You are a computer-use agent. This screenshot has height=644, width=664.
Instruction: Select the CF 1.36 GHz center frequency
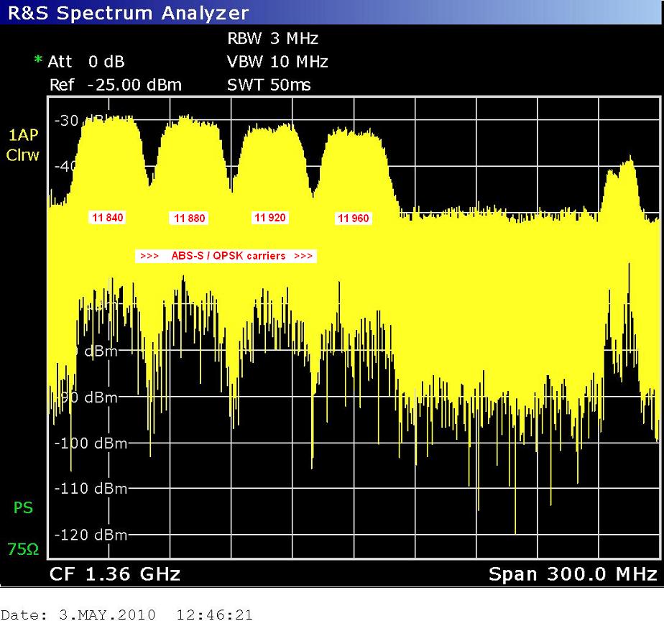(114, 574)
